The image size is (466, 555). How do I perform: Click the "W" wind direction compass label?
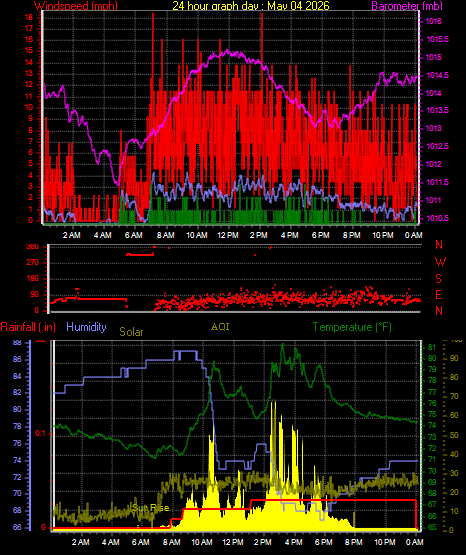pos(440,262)
